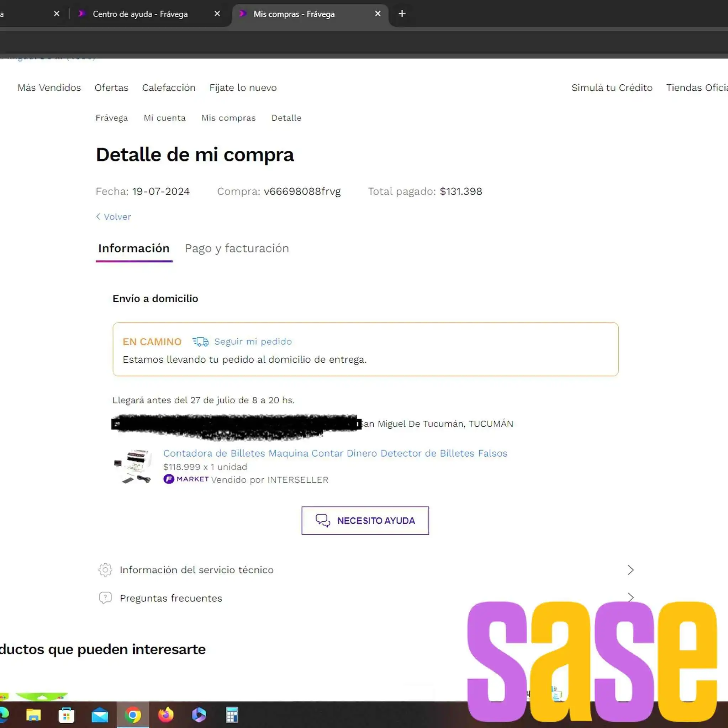The height and width of the screenshot is (728, 728).
Task: Click Frávega breadcrumb
Action: 112,118
